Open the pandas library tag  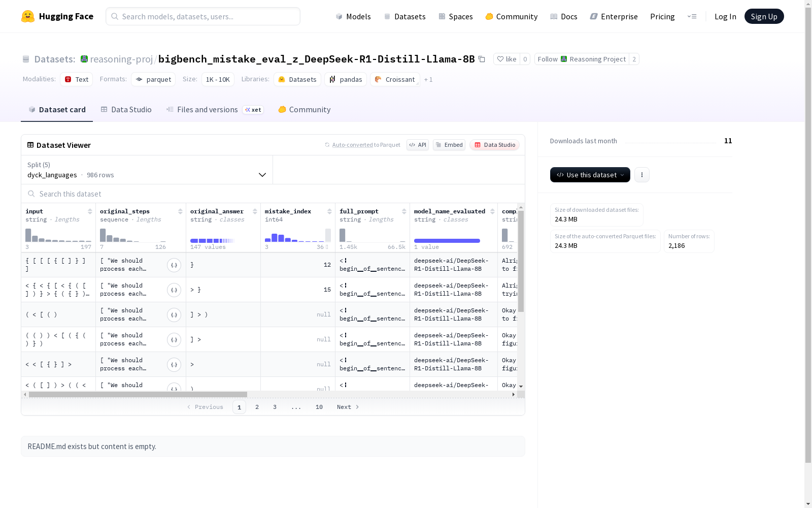click(346, 79)
